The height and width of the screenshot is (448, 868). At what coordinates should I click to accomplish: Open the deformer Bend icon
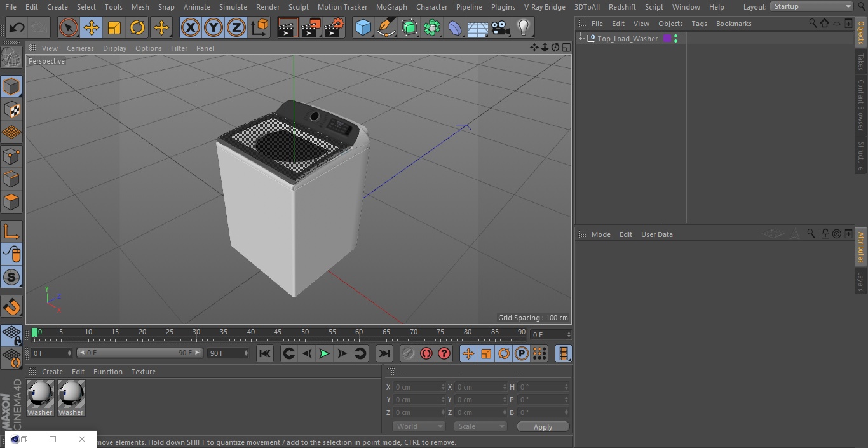[x=455, y=27]
